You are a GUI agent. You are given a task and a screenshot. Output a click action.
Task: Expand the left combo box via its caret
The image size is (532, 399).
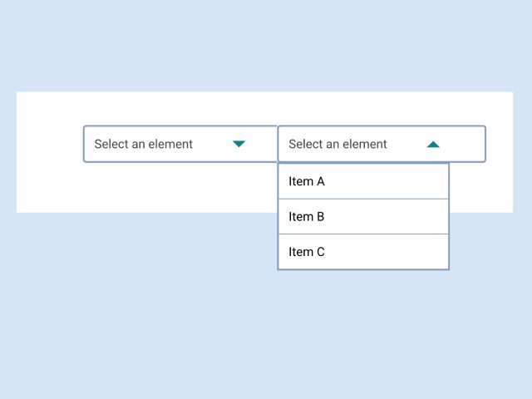click(x=239, y=144)
